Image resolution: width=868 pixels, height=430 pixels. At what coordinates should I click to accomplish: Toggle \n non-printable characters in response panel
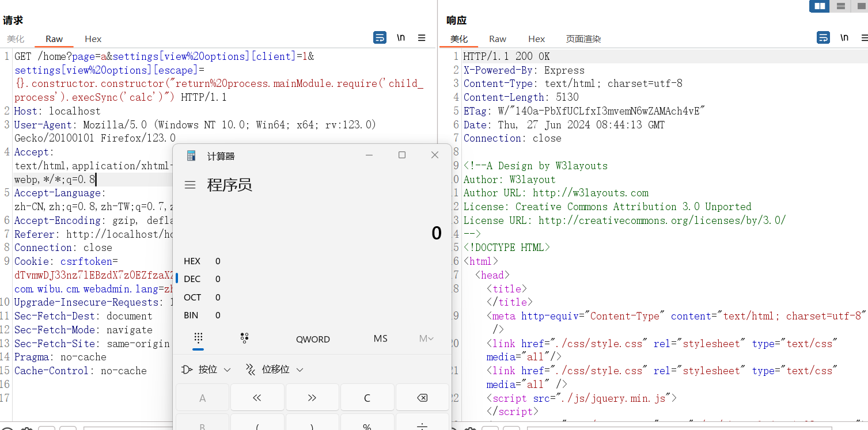click(x=844, y=38)
